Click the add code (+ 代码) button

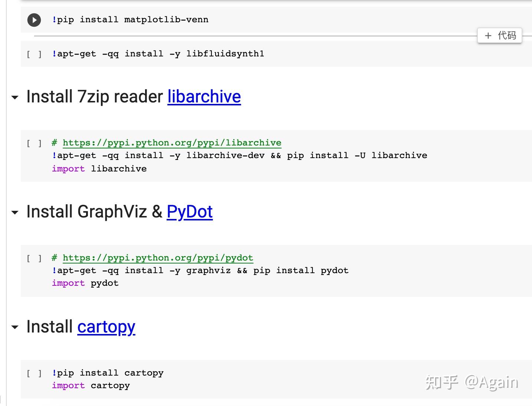(499, 36)
